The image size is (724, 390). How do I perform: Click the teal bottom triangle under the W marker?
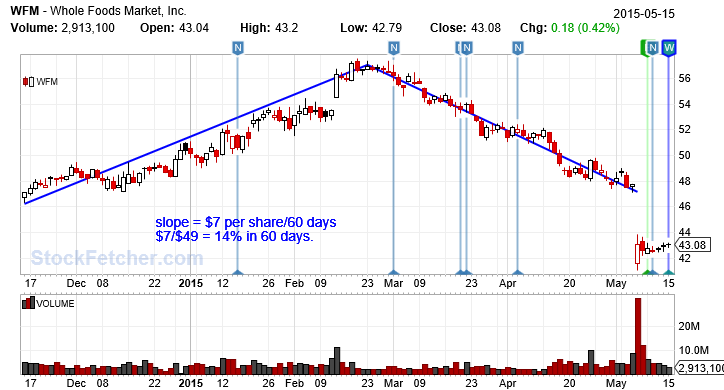pyautogui.click(x=669, y=272)
